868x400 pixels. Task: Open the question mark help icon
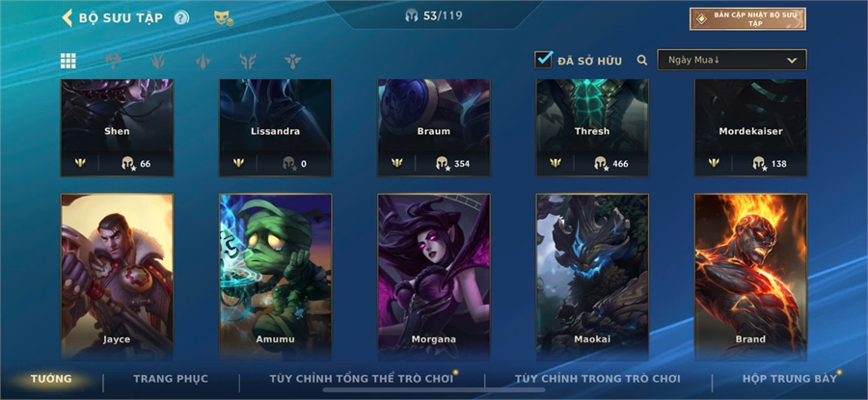(181, 17)
